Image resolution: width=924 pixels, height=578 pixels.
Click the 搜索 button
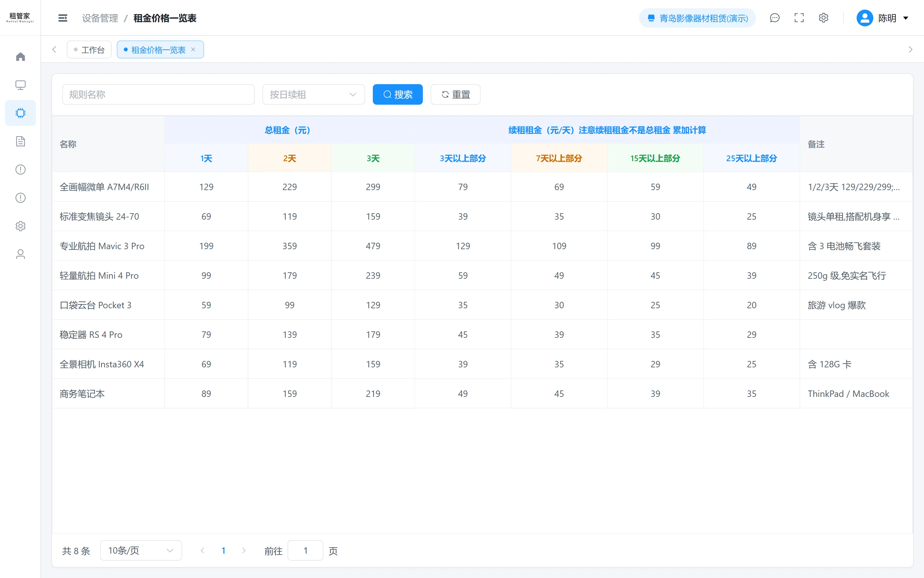(398, 94)
